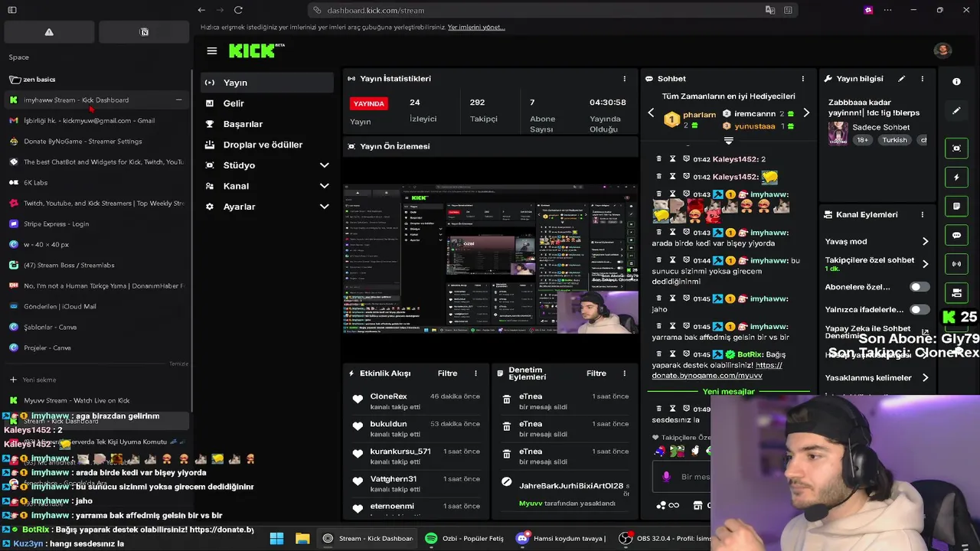Expand the Kanal menu section
The width and height of the screenshot is (980, 551).
[x=266, y=186]
